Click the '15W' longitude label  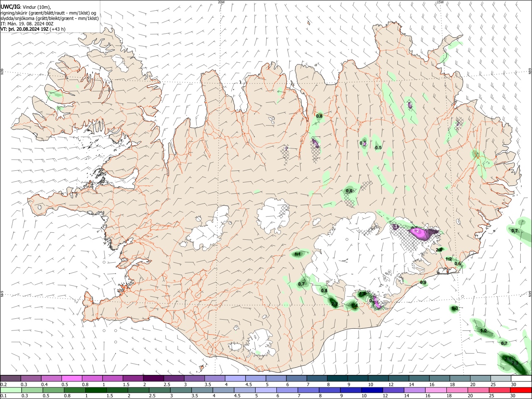pyautogui.click(x=440, y=2)
